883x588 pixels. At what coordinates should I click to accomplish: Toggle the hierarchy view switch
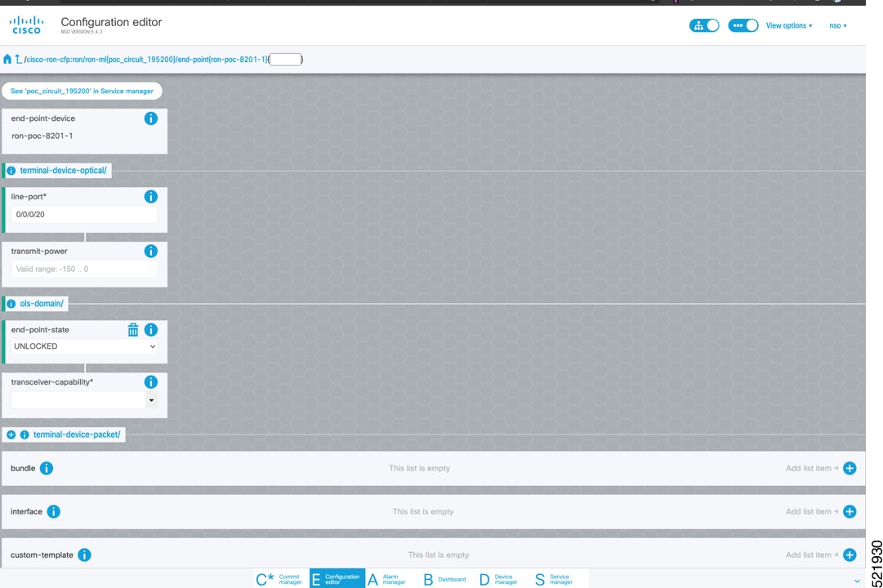tap(704, 25)
